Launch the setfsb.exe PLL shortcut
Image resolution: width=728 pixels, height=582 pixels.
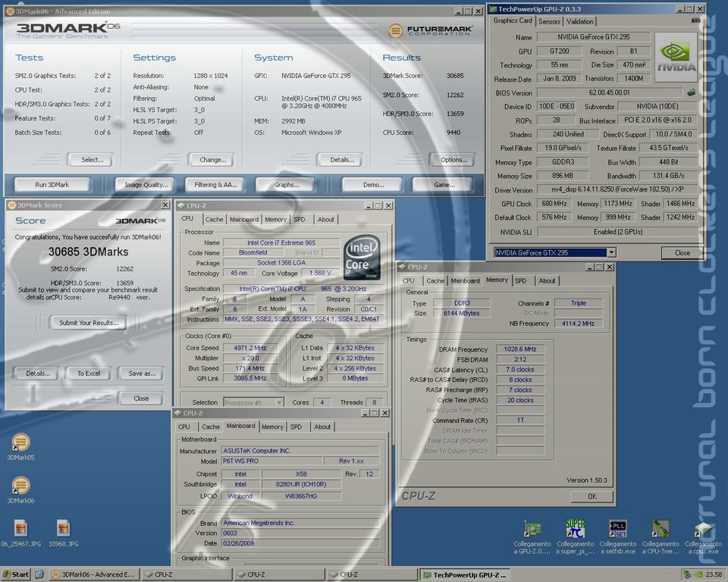pyautogui.click(x=618, y=529)
